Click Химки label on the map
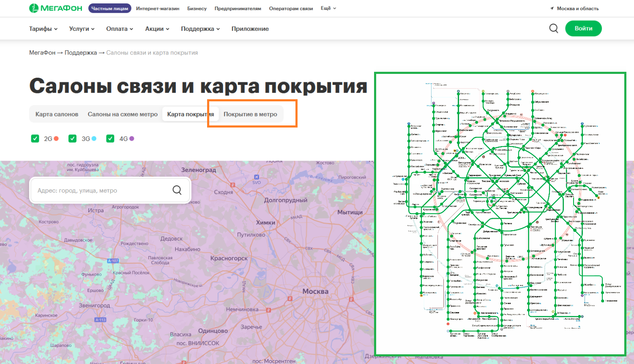This screenshot has height=364, width=634. click(x=265, y=223)
